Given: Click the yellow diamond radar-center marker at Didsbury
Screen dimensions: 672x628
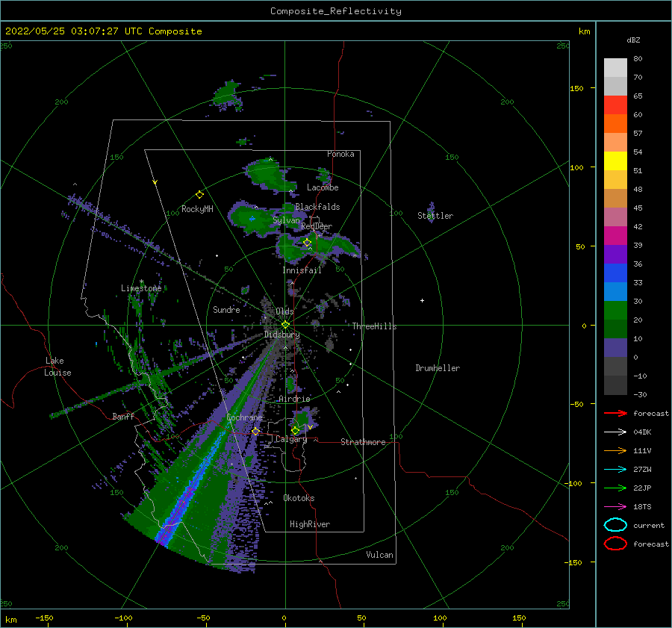Looking at the screenshot, I should (x=285, y=325).
